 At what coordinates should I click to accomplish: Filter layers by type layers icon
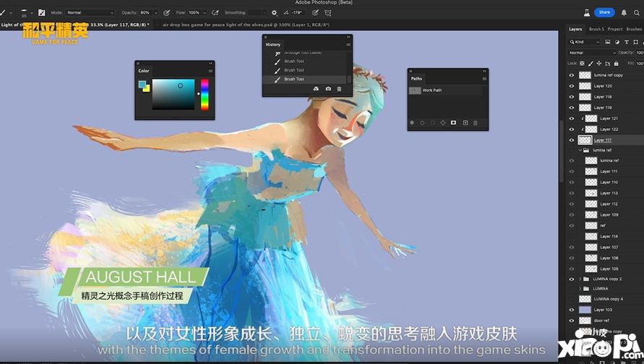pyautogui.click(x=627, y=42)
